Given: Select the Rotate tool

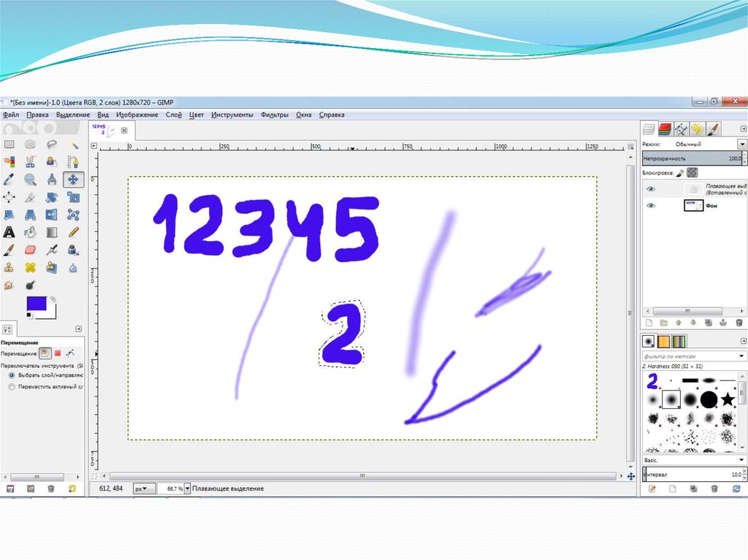Looking at the screenshot, I should tap(52, 197).
